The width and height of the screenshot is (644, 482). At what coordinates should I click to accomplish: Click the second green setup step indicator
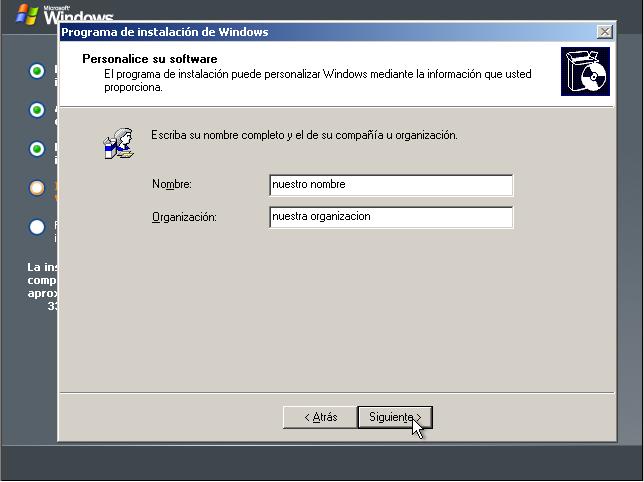[37, 110]
